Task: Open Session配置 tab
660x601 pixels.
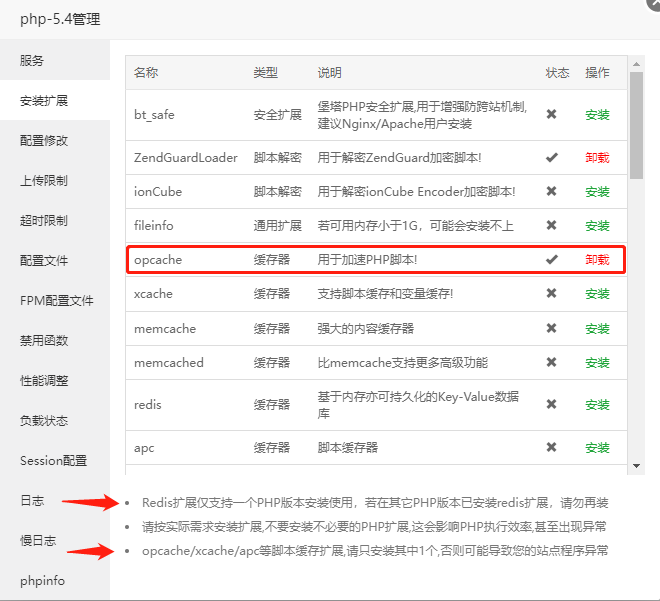Action: [x=55, y=460]
